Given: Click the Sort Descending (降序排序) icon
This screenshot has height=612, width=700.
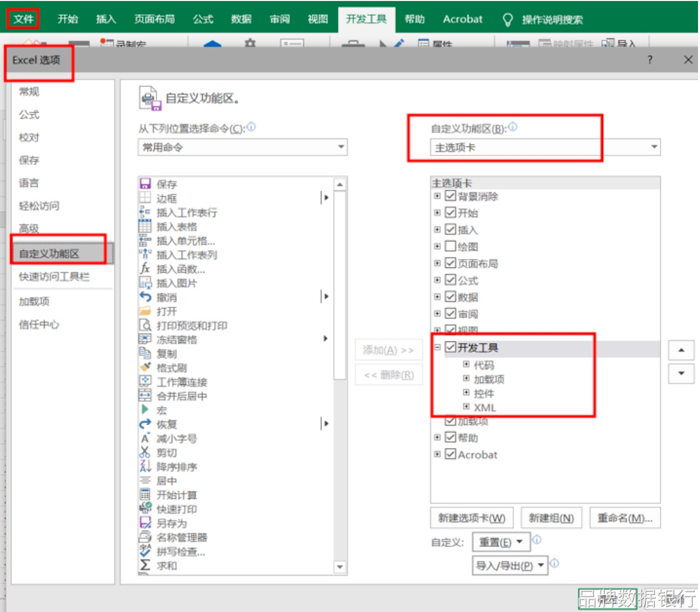Looking at the screenshot, I should coord(145,466).
